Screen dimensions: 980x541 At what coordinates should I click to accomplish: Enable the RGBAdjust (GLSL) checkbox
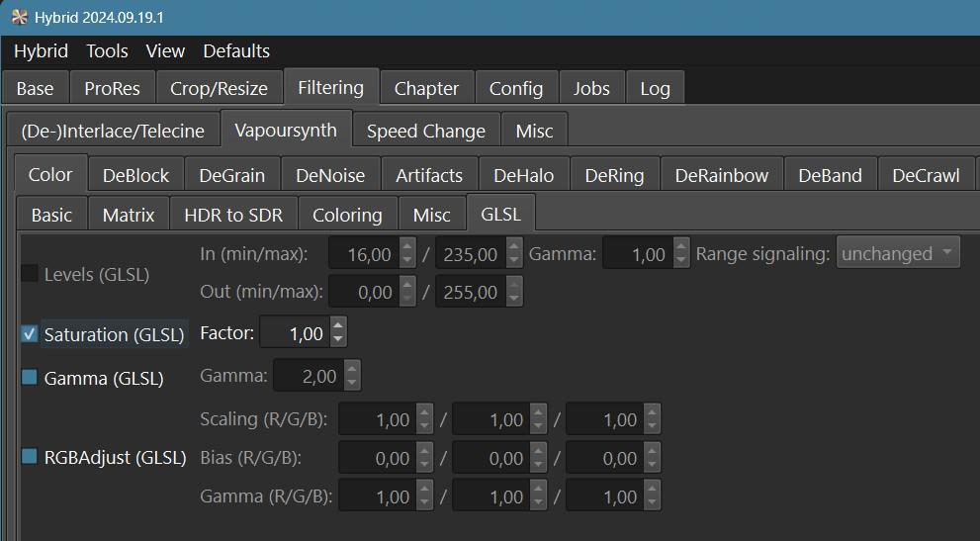[x=30, y=457]
